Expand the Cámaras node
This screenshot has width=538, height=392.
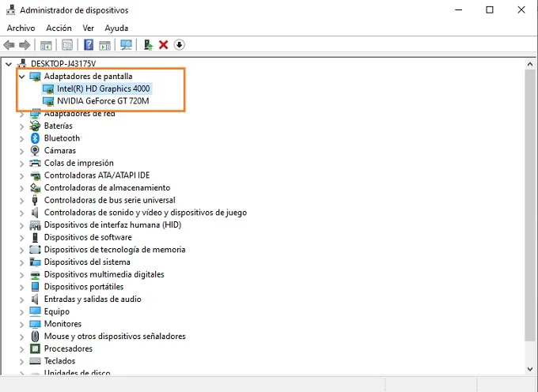pos(21,151)
